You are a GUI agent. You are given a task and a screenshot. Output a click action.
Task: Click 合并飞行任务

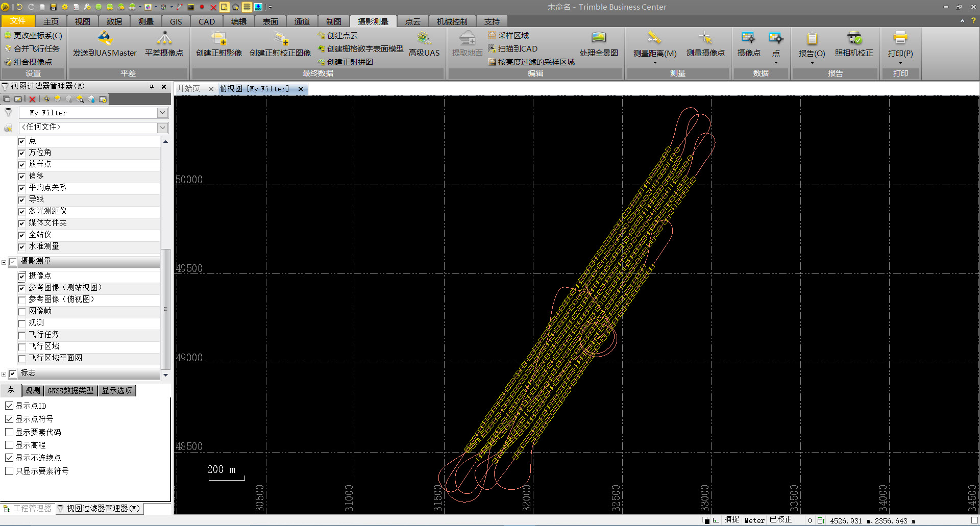(x=32, y=48)
